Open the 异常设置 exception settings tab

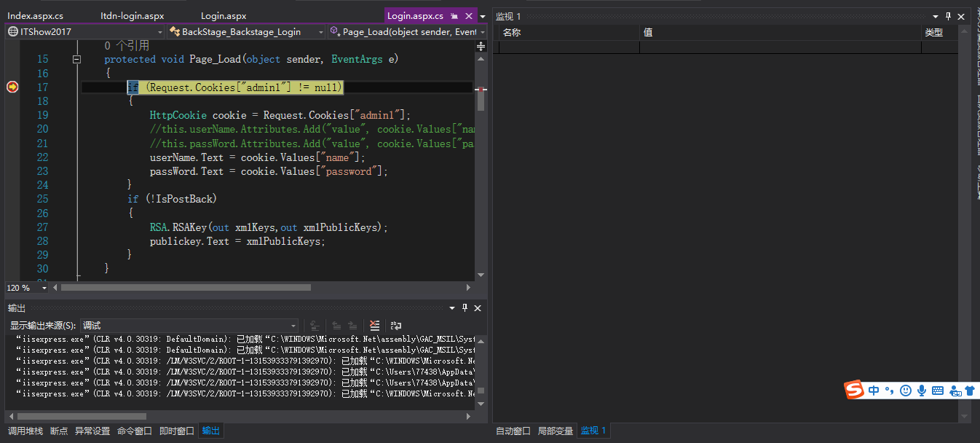pos(92,431)
